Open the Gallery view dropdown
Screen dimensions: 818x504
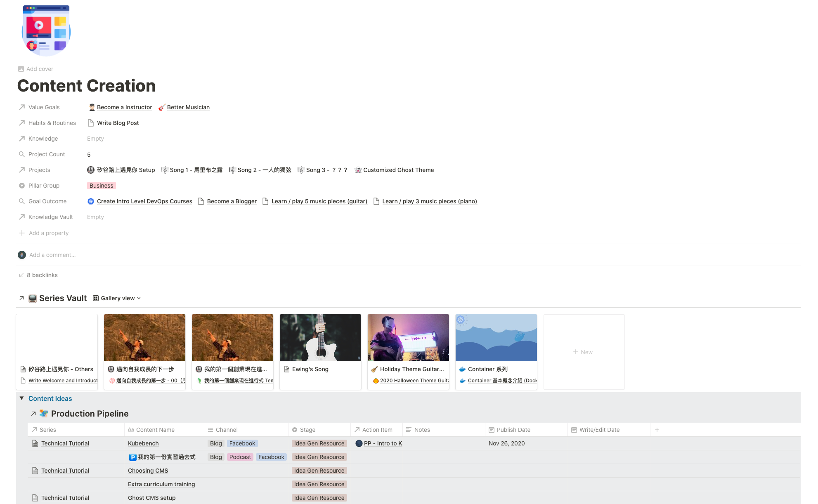click(x=117, y=298)
